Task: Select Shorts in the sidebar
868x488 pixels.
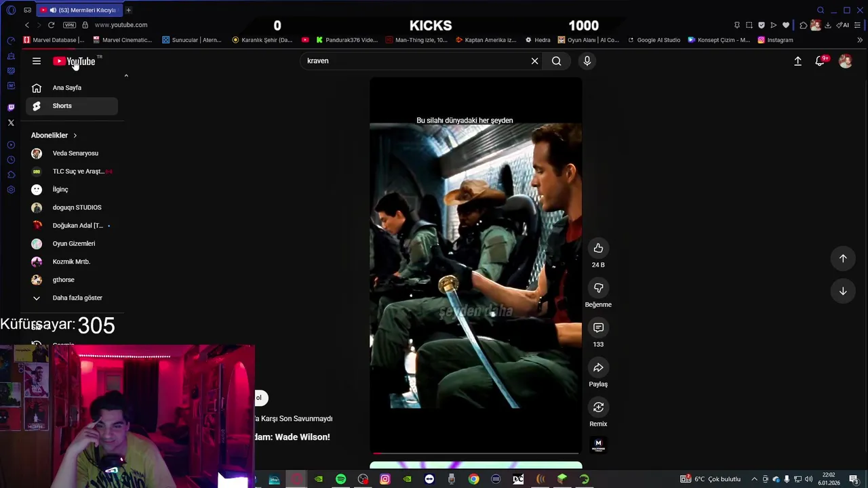Action: (x=72, y=106)
